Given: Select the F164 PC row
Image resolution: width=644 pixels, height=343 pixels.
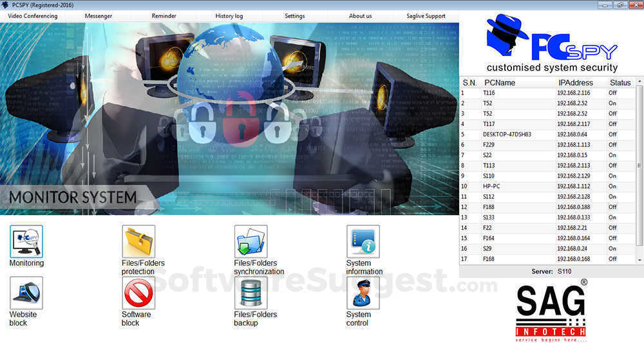Looking at the screenshot, I should click(x=547, y=238).
